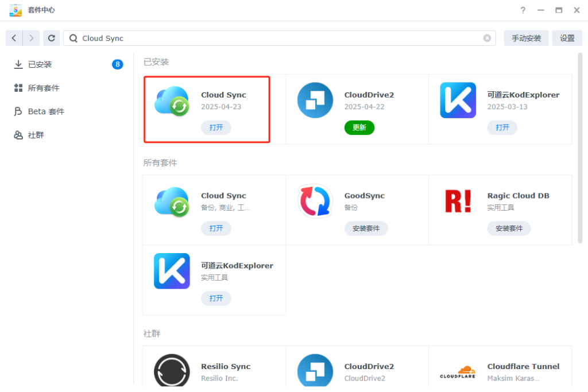588x392 pixels.
Task: Click the 社群 people icon in sidebar
Action: tap(18, 135)
